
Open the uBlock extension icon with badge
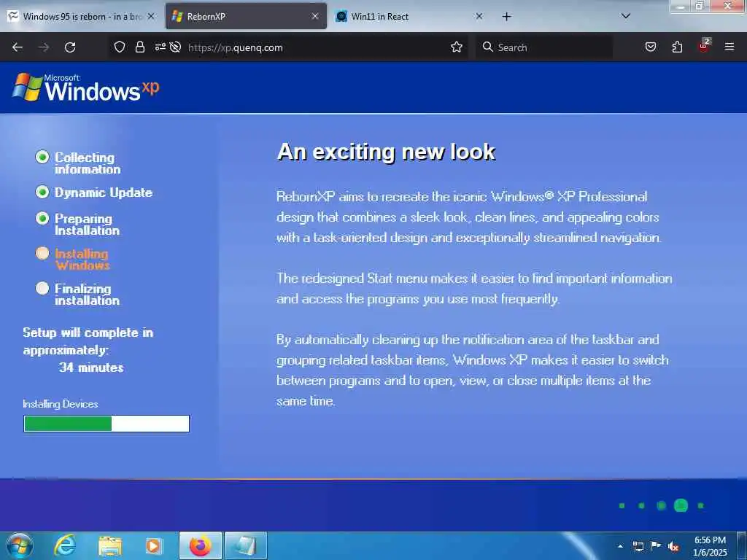click(x=704, y=46)
